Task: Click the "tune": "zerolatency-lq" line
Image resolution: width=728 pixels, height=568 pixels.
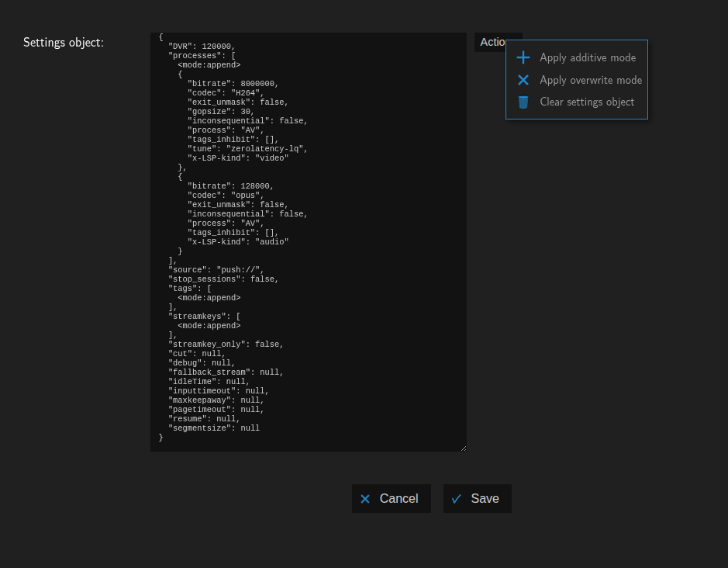Action: 247,149
